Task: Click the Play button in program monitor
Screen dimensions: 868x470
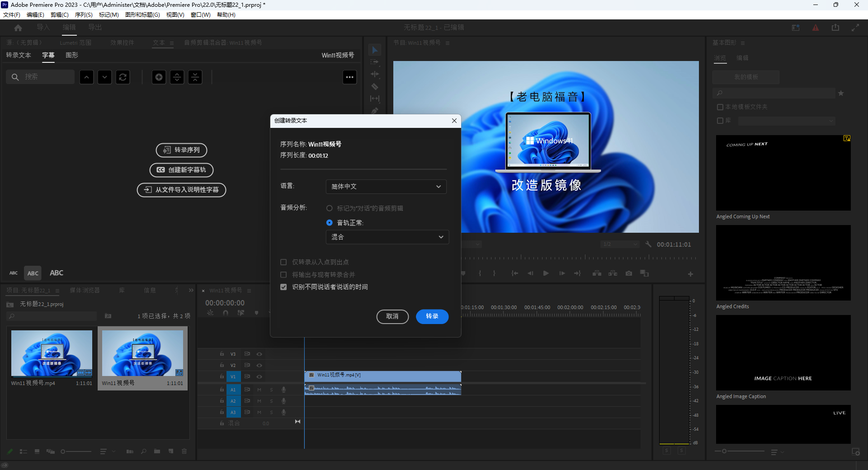Action: coord(546,273)
